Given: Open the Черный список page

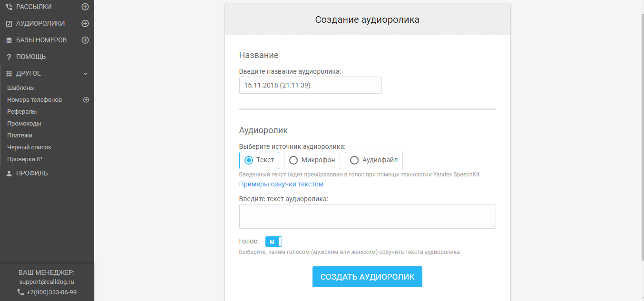Looking at the screenshot, I should pos(29,147).
